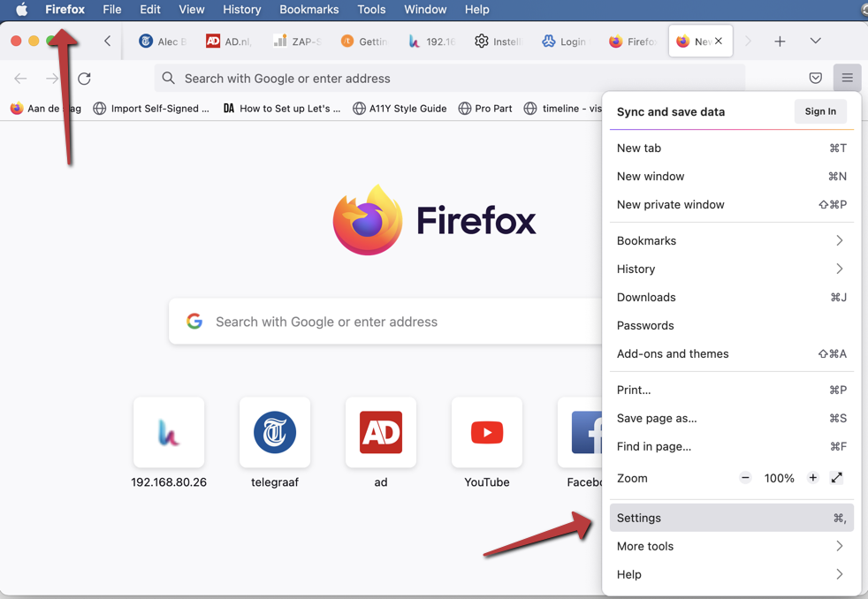Open the History menu in the menu bar
868x599 pixels.
[x=242, y=10]
